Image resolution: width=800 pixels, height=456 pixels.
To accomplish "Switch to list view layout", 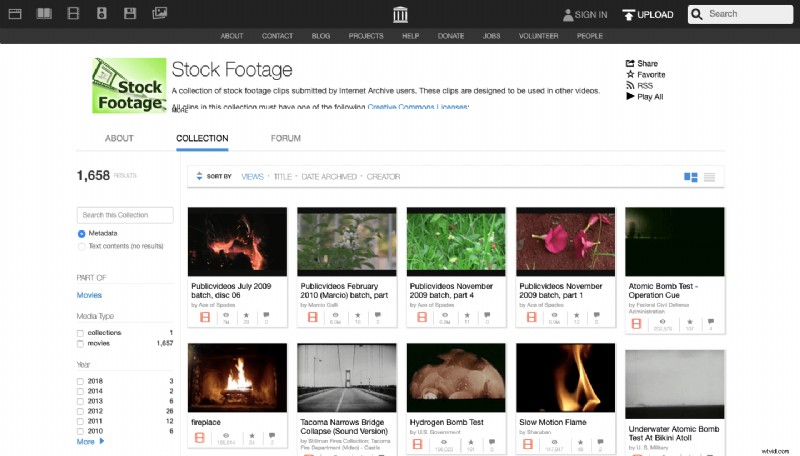I will [x=709, y=177].
